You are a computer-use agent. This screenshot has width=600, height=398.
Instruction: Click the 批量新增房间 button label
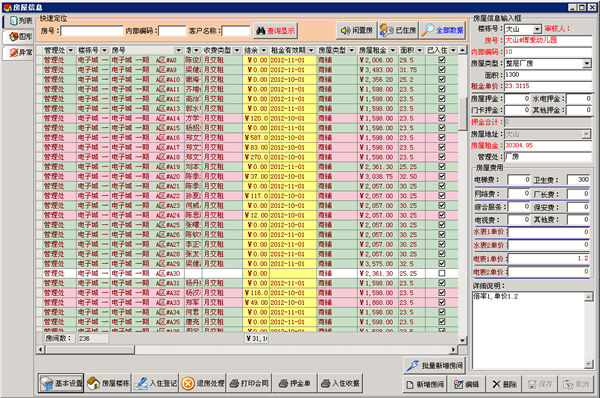point(442,366)
